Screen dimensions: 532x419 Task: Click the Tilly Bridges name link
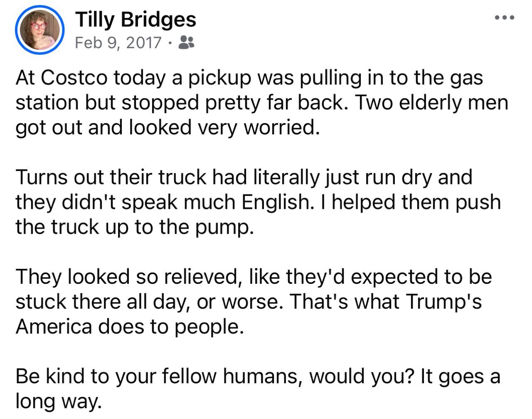[x=135, y=18]
